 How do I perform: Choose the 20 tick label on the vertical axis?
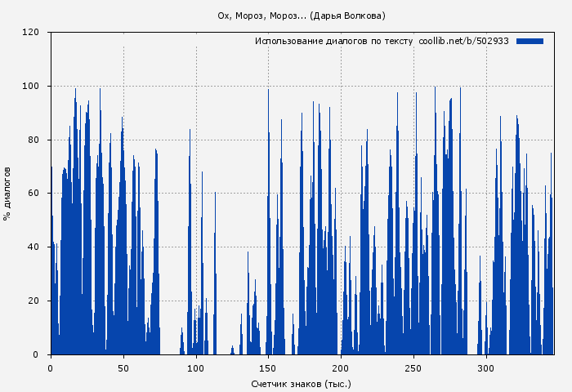[x=34, y=301]
